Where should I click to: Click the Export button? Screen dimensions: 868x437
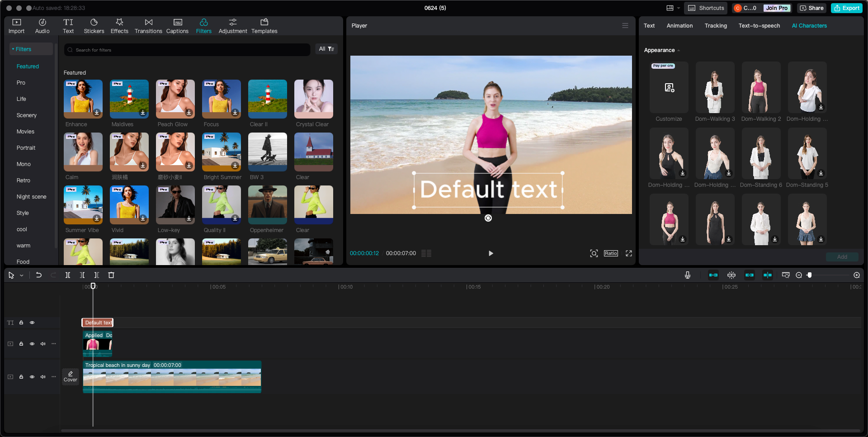coord(846,8)
